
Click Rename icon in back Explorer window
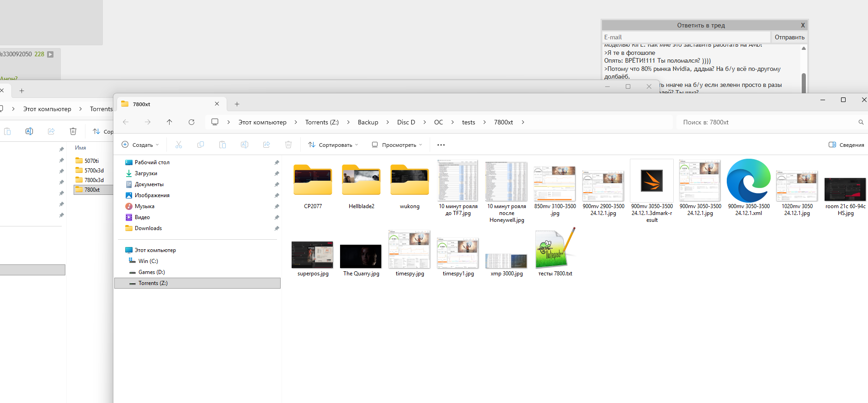(x=29, y=131)
